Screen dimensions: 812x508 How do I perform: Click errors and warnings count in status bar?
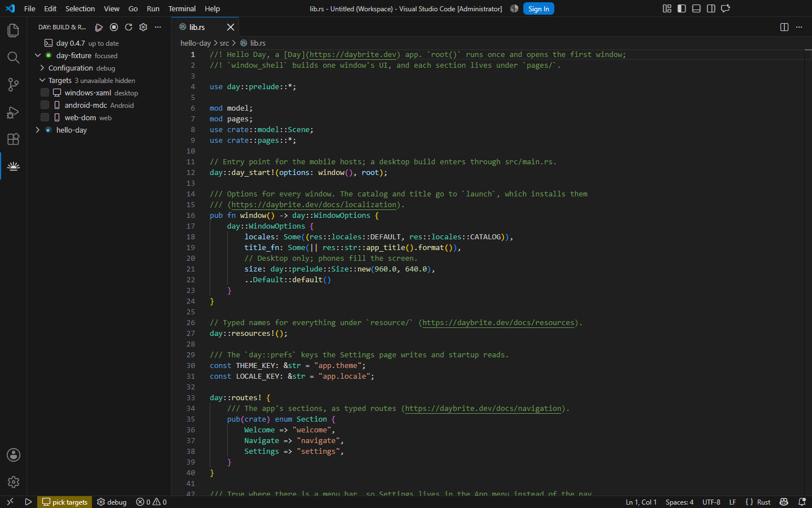click(151, 502)
